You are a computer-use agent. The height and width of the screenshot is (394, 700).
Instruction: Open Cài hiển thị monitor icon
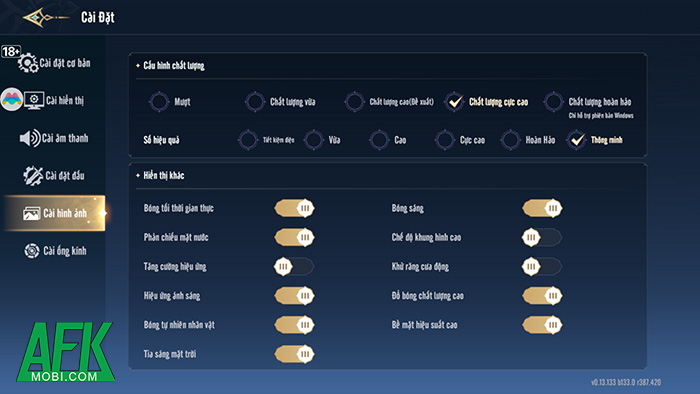(34, 100)
